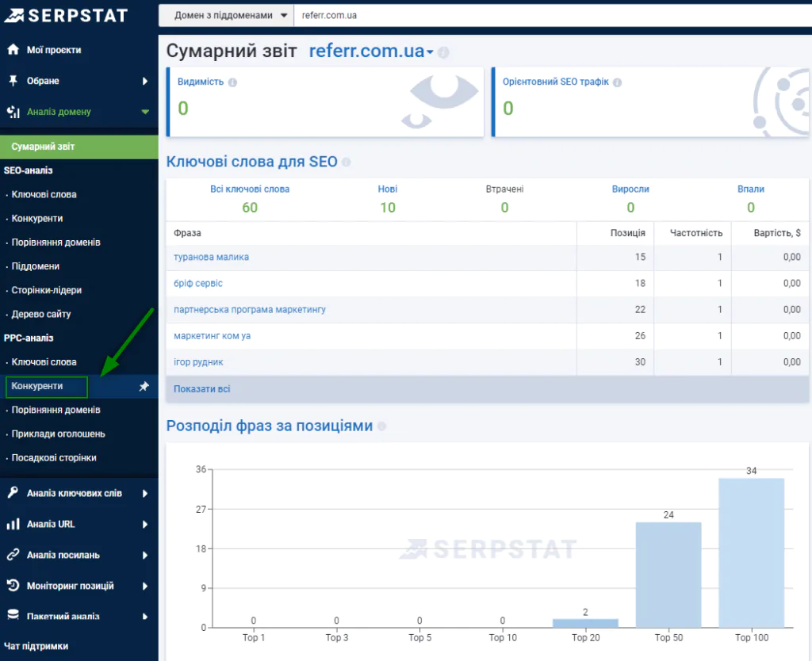The width and height of the screenshot is (812, 661).
Task: Click the Частотність column header
Action: click(696, 233)
